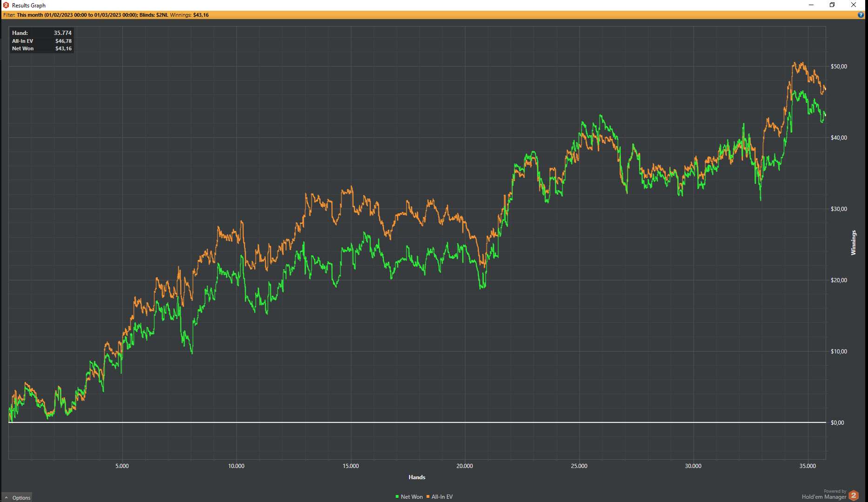The width and height of the screenshot is (868, 502).
Task: Click the 15.000 hands axis label
Action: click(x=351, y=466)
